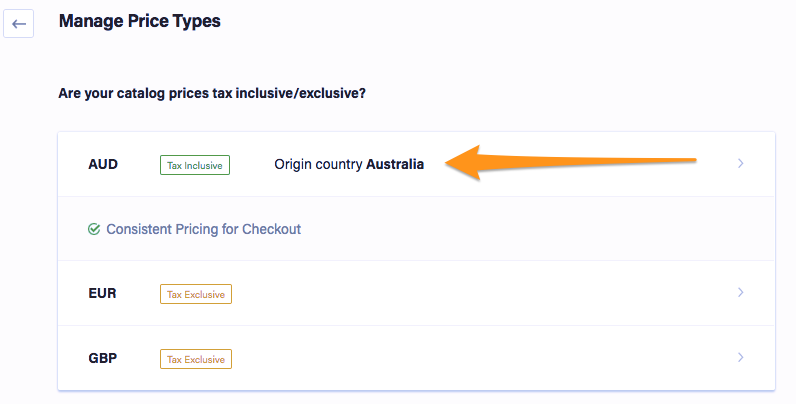Expand the EUR row chevron
796x404 pixels.
point(740,292)
